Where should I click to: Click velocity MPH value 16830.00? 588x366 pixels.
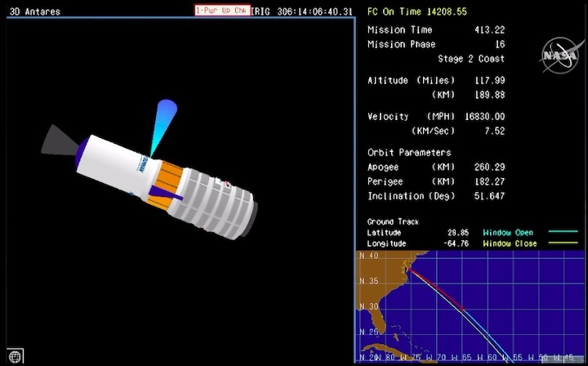(484, 117)
